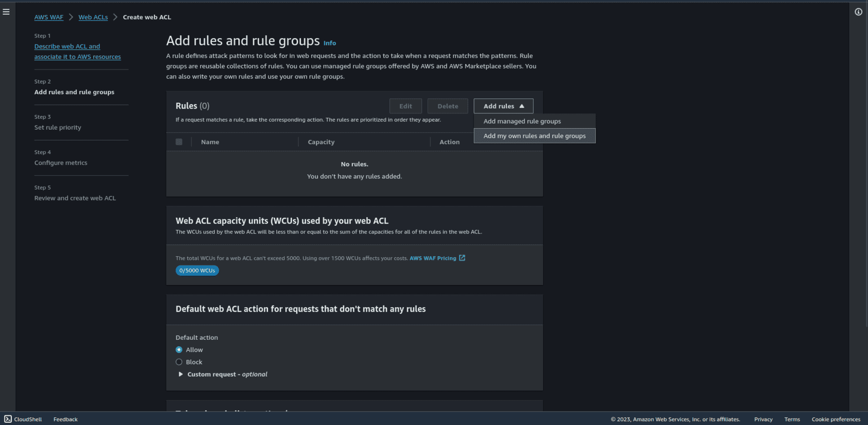Viewport: 868px width, 425px height.
Task: Open CloudShell from the footer
Action: point(23,419)
